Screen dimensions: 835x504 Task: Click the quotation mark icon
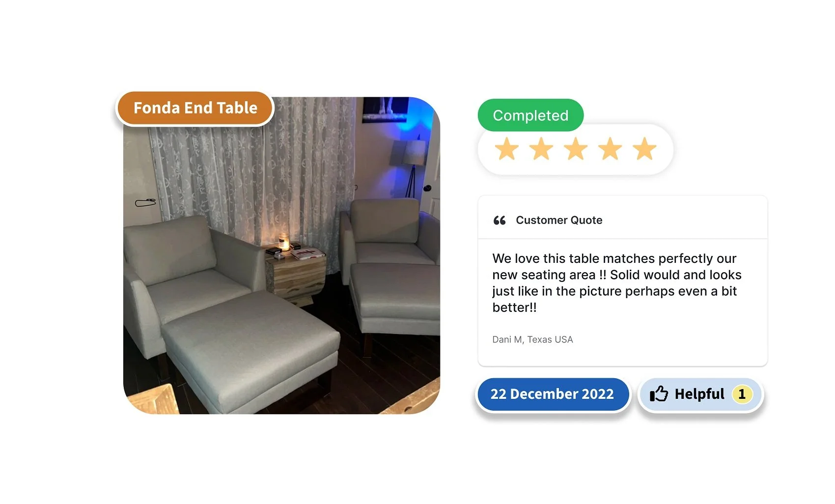tap(500, 221)
